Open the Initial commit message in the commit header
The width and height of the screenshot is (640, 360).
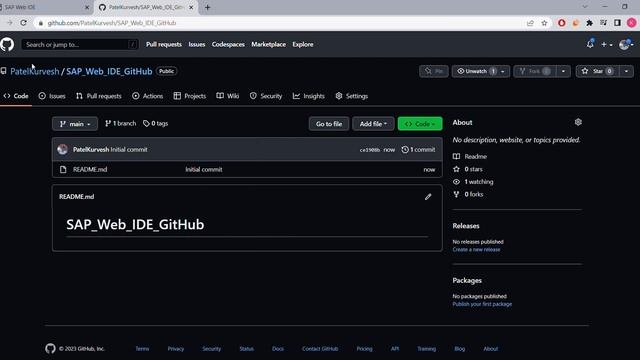point(129,149)
